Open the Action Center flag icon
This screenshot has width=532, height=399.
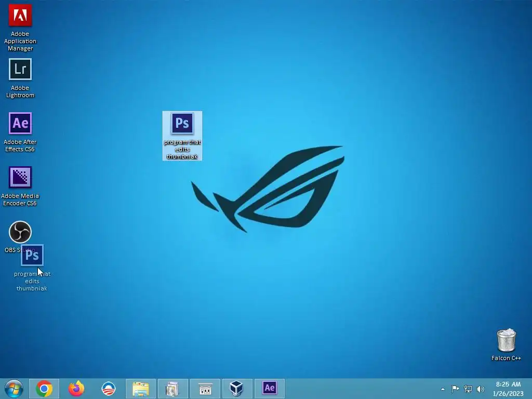(x=455, y=389)
